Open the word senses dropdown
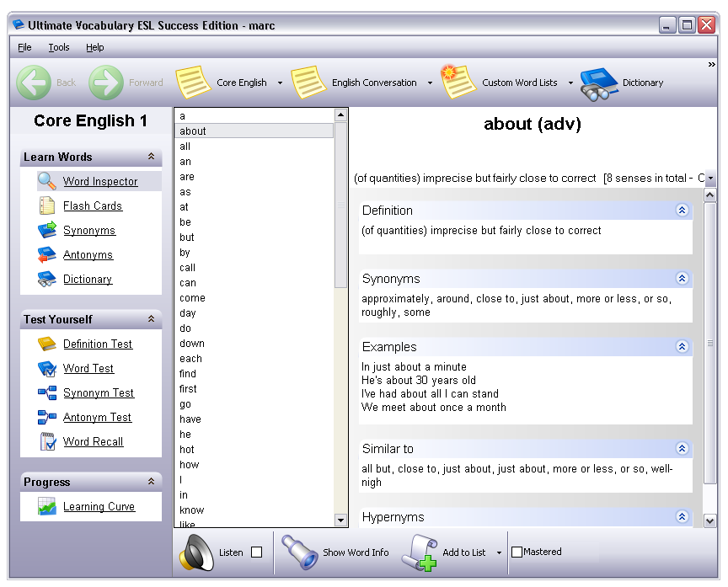 [710, 179]
